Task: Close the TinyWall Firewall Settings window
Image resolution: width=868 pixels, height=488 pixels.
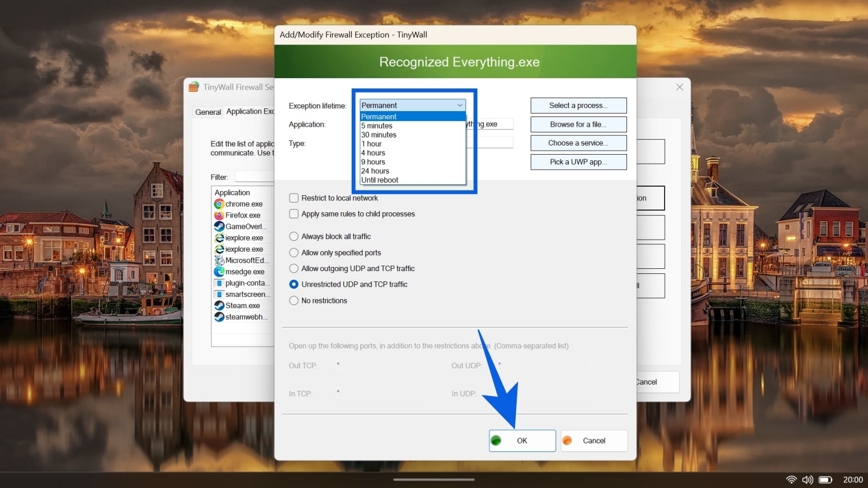Action: [680, 87]
